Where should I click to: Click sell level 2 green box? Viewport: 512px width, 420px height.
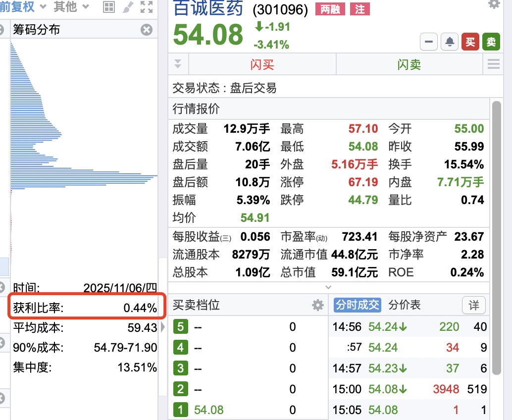181,389
